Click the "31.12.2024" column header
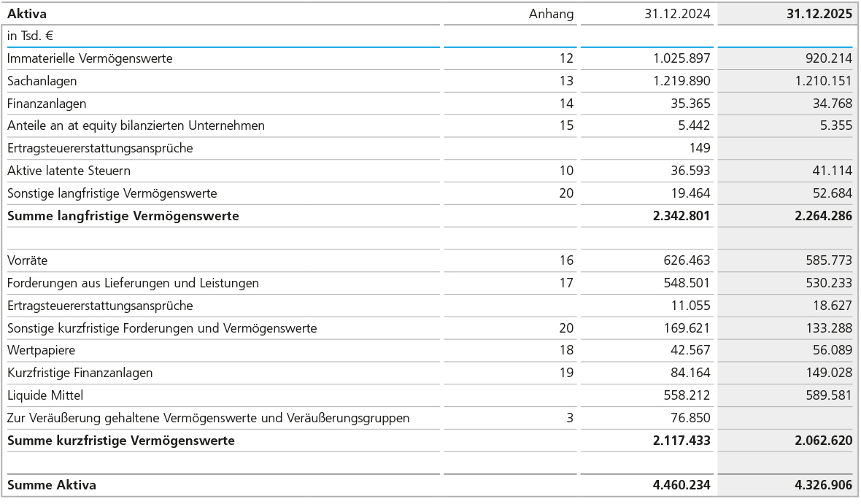This screenshot has width=861, height=504. 676,14
